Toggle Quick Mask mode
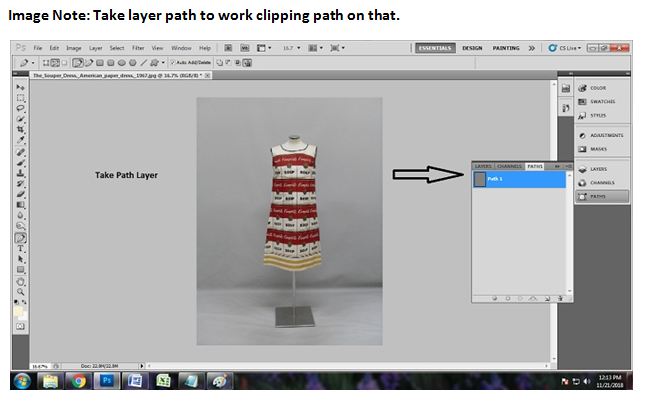648x401 pixels. [x=20, y=327]
